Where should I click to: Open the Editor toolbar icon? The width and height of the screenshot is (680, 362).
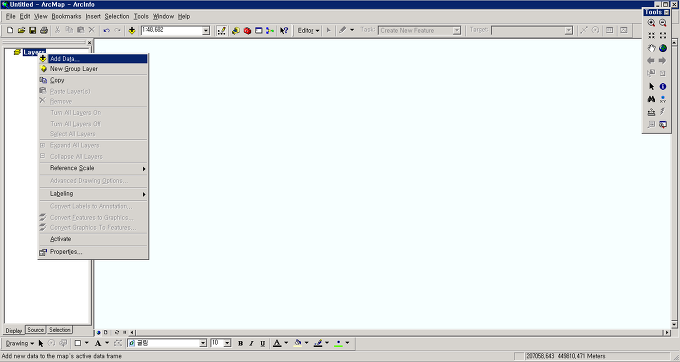coord(222,30)
